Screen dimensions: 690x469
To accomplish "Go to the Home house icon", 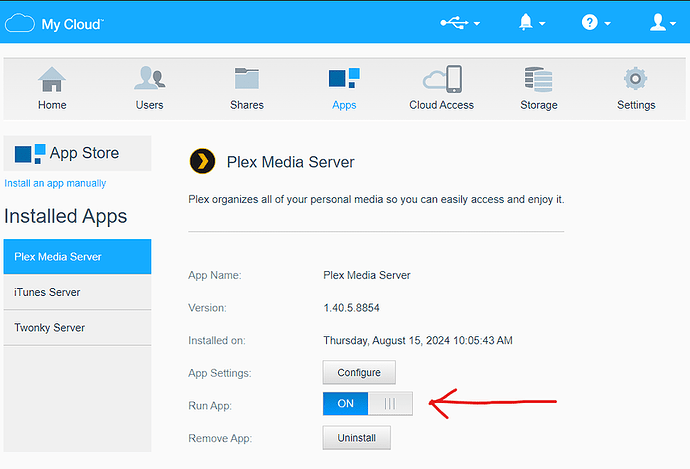I will [x=52, y=79].
